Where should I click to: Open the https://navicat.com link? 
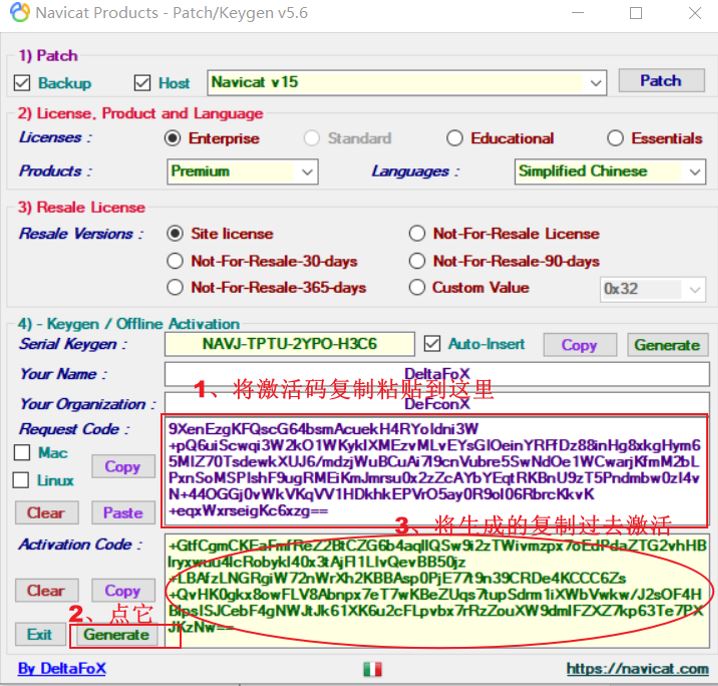coord(637,669)
